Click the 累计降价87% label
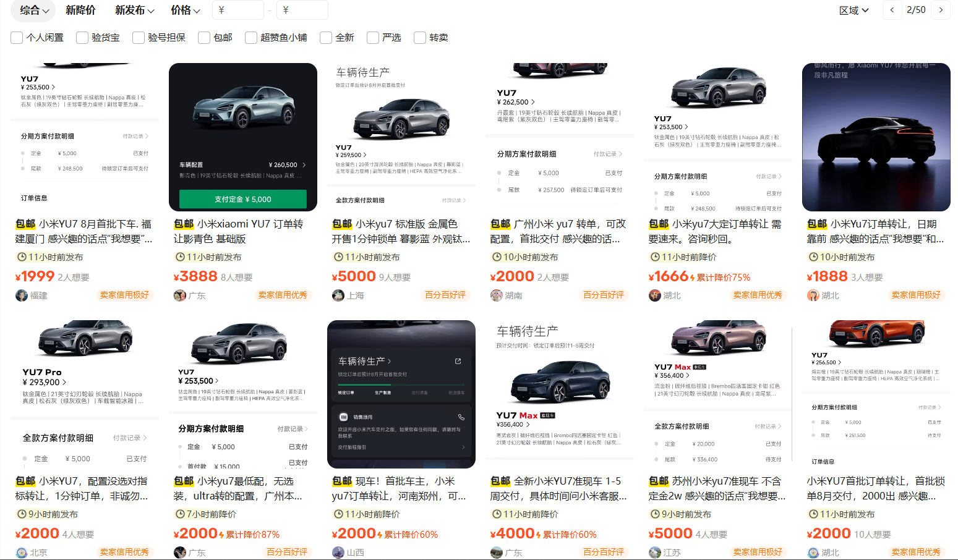Image resolution: width=958 pixels, height=560 pixels. 252,535
